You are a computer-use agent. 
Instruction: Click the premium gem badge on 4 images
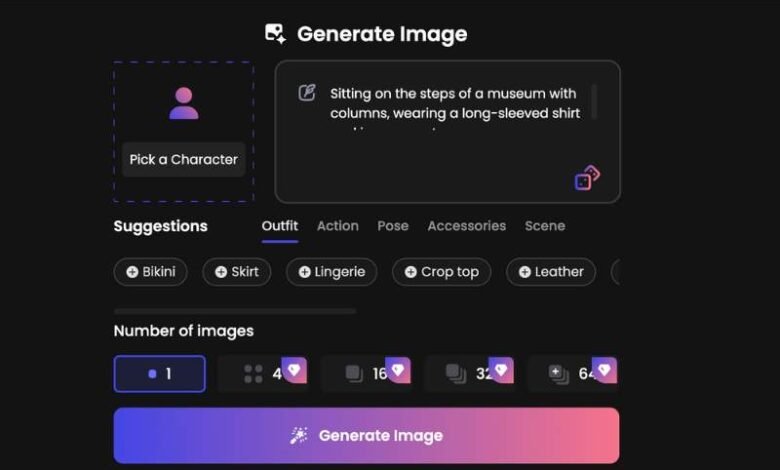[x=294, y=370]
